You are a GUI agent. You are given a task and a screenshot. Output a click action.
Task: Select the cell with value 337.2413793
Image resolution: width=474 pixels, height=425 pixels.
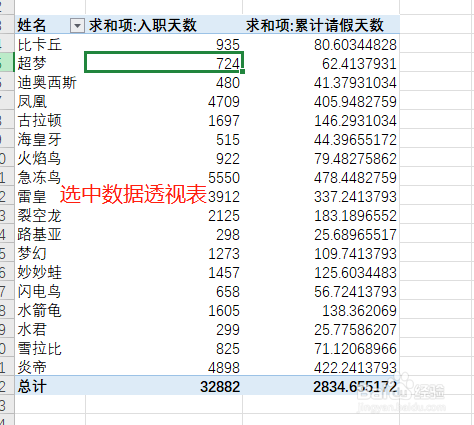tap(321, 196)
